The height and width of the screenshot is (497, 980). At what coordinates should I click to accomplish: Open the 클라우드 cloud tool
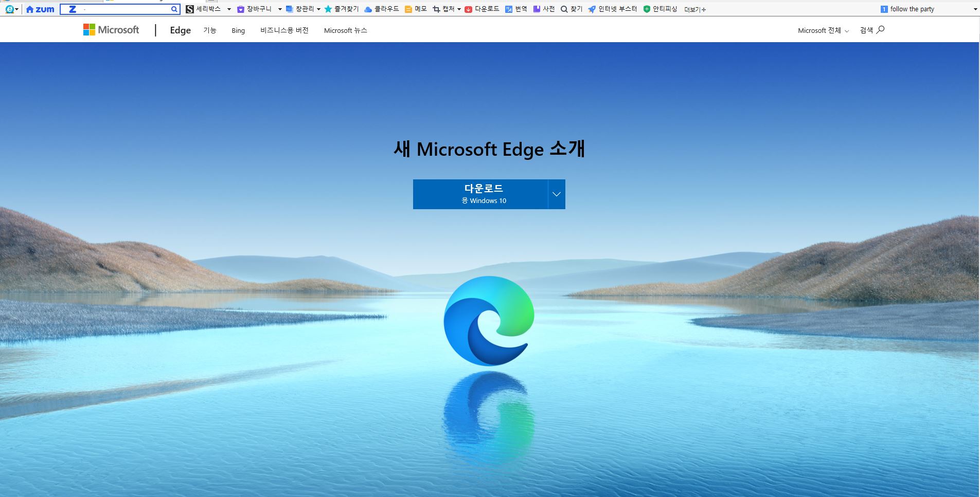click(x=381, y=9)
